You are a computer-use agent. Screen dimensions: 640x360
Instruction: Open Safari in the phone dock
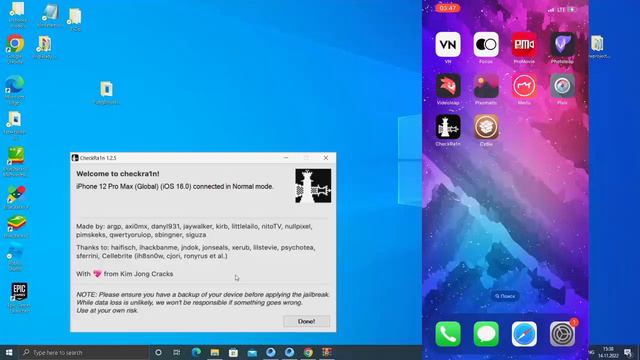[x=524, y=334]
